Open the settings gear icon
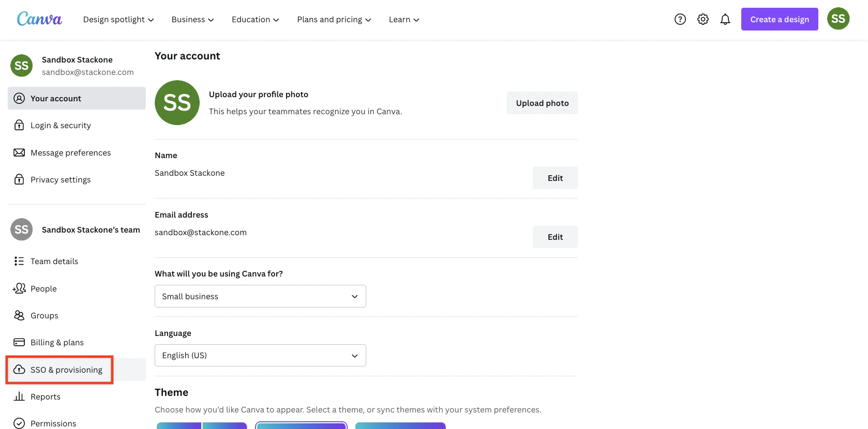Viewport: 868px width, 429px height. [x=703, y=19]
